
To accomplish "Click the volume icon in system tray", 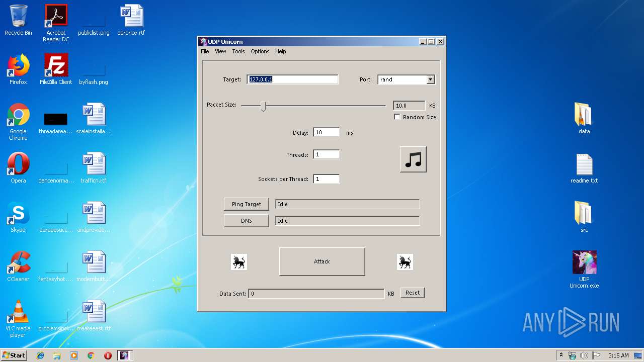I will 584,355.
